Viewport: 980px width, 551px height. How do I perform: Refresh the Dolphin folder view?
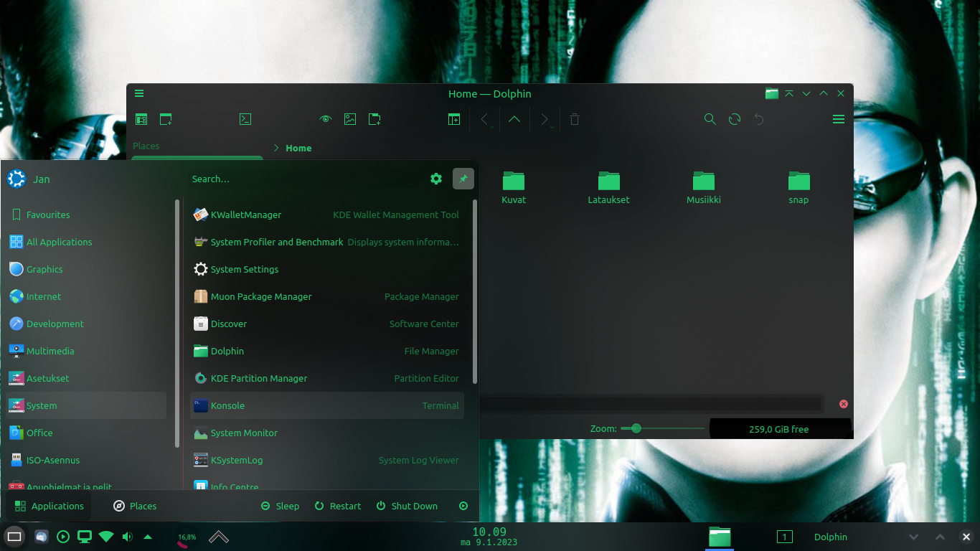point(735,119)
